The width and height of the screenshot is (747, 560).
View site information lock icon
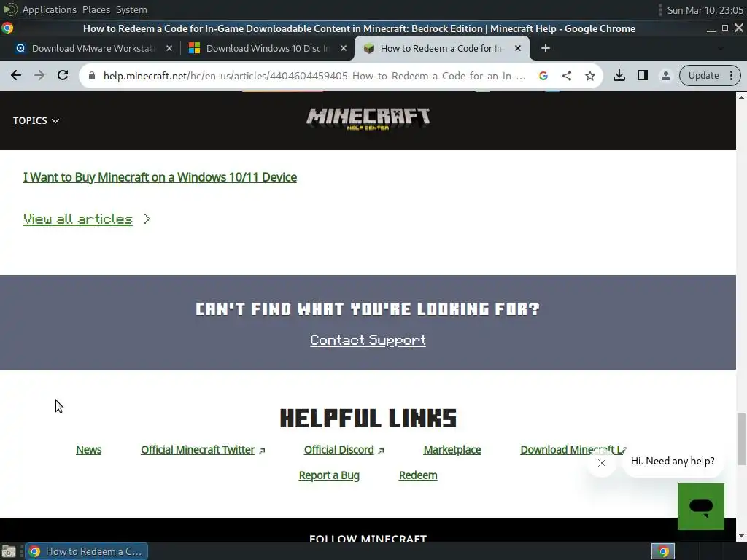[92, 76]
